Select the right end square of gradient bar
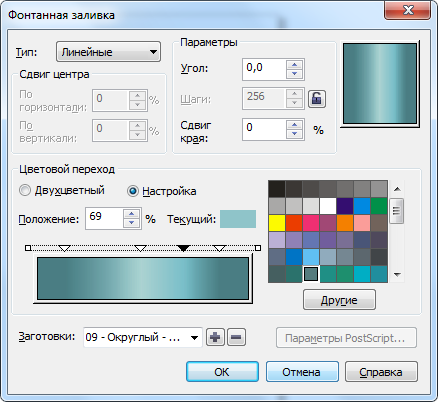 coord(258,248)
